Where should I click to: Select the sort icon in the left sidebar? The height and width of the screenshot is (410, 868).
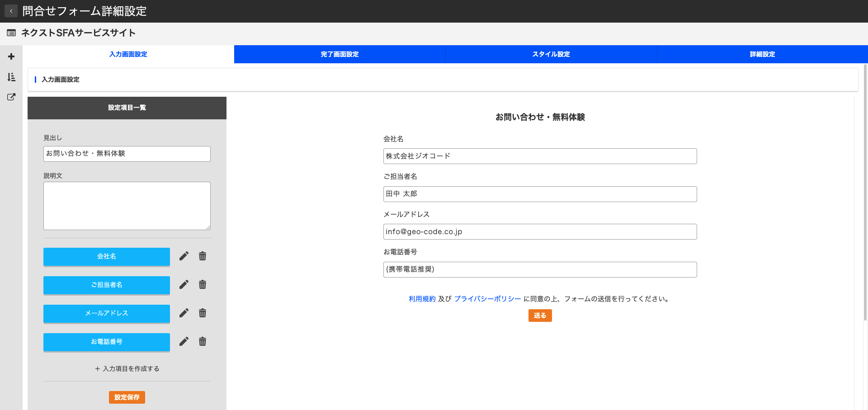coord(11,77)
